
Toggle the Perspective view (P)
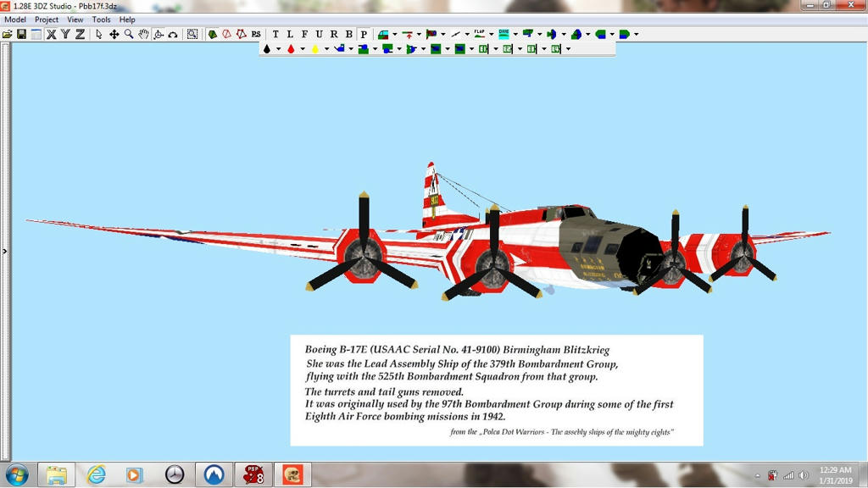pos(364,34)
